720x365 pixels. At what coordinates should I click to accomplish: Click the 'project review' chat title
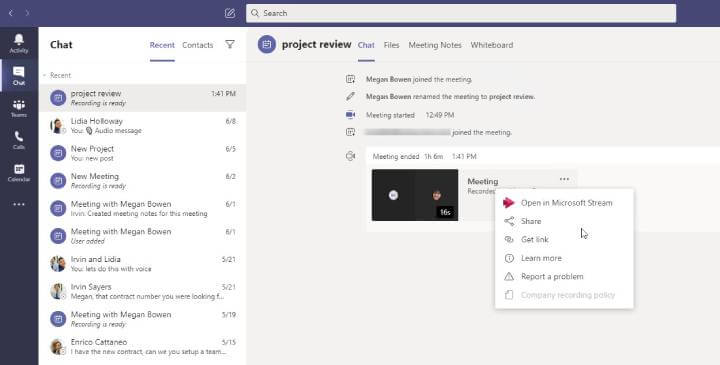click(x=316, y=45)
